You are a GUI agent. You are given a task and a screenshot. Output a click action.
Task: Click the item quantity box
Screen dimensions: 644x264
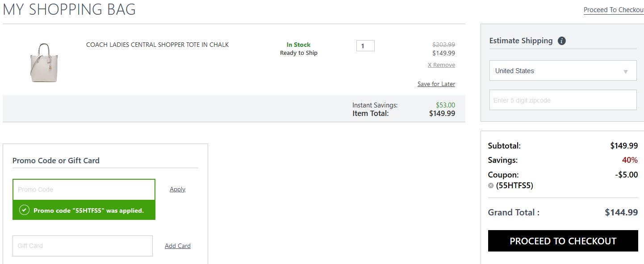(x=365, y=45)
